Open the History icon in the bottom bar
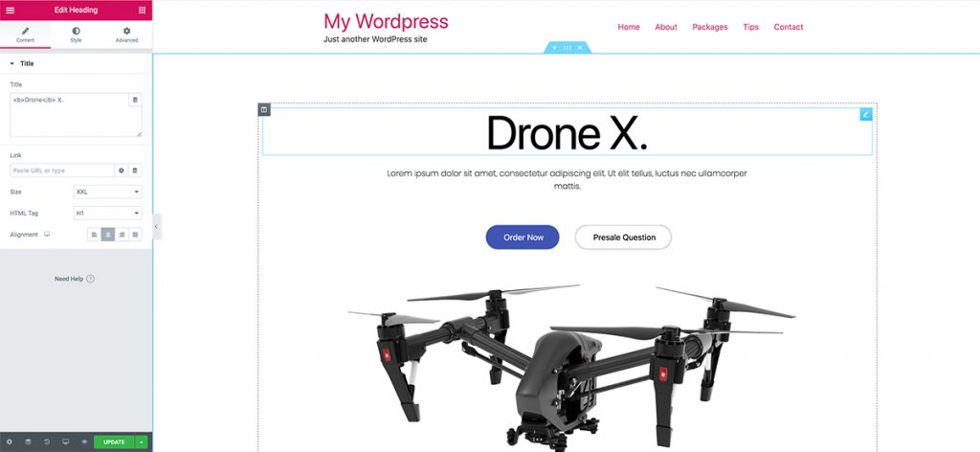 coord(47,442)
